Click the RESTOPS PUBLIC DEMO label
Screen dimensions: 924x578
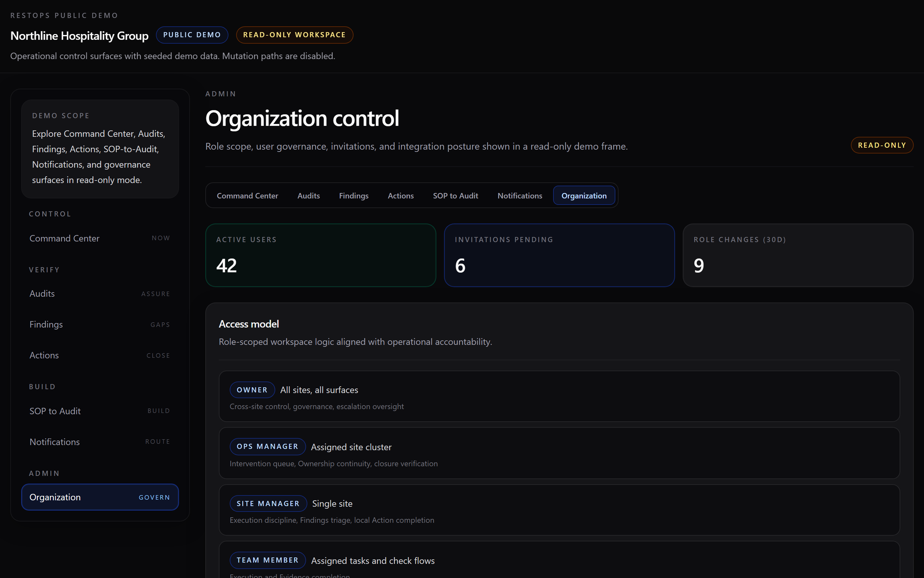(64, 16)
